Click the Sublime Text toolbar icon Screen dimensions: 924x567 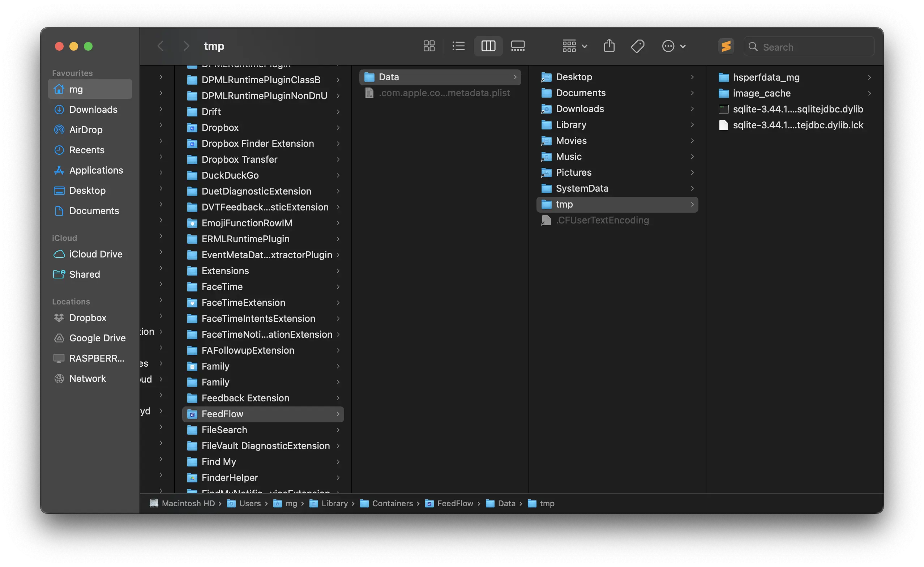tap(726, 46)
